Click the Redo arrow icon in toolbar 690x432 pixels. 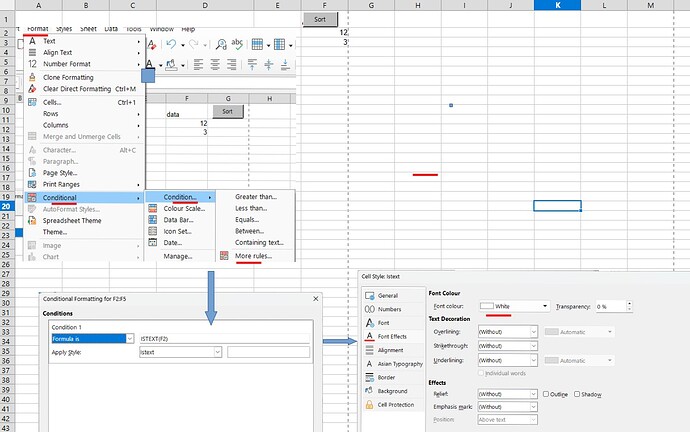pos(194,44)
